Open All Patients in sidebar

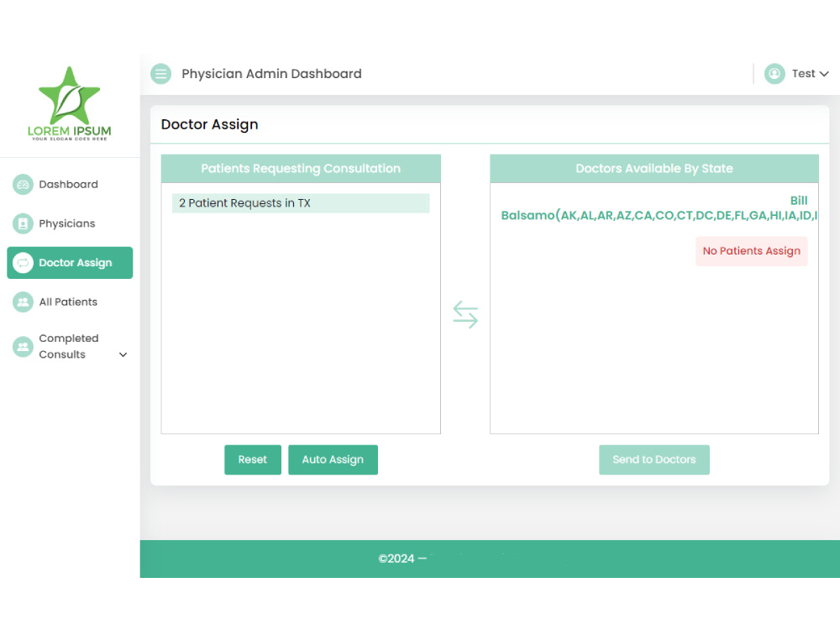coord(70,302)
